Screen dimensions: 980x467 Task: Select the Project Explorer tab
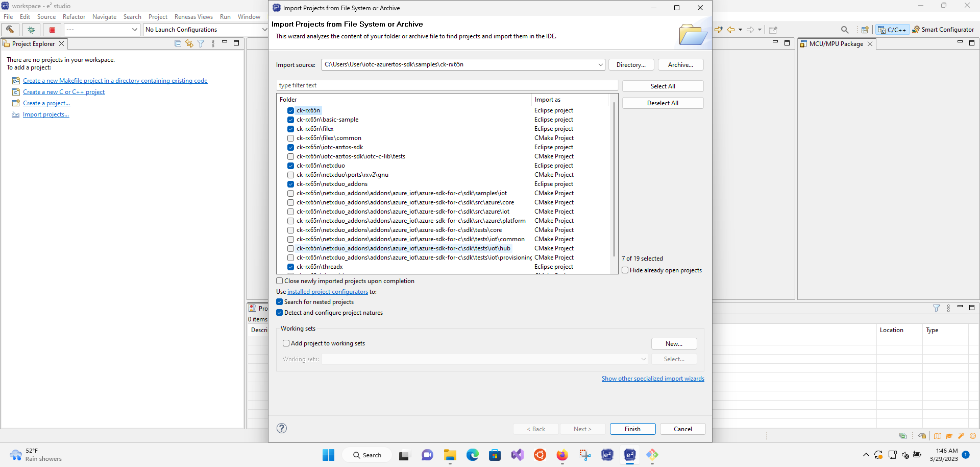coord(33,44)
